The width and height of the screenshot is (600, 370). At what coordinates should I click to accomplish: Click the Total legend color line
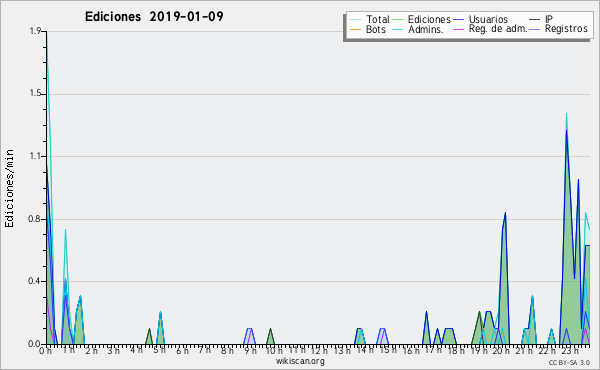[355, 20]
